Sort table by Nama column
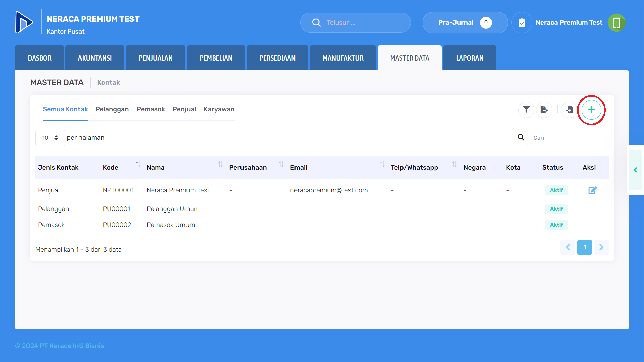The width and height of the screenshot is (644, 362). point(220,164)
